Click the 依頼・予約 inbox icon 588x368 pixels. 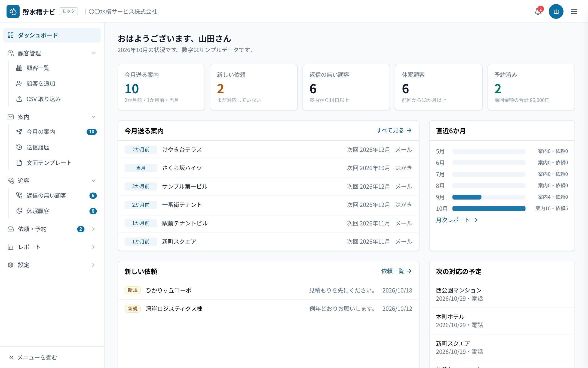[11, 229]
